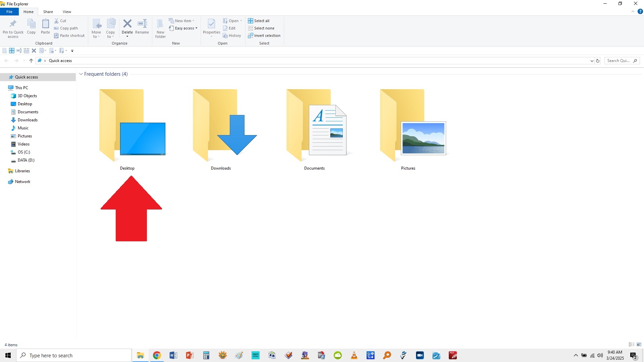Click the Paste icon in Clipboard group

pyautogui.click(x=45, y=24)
